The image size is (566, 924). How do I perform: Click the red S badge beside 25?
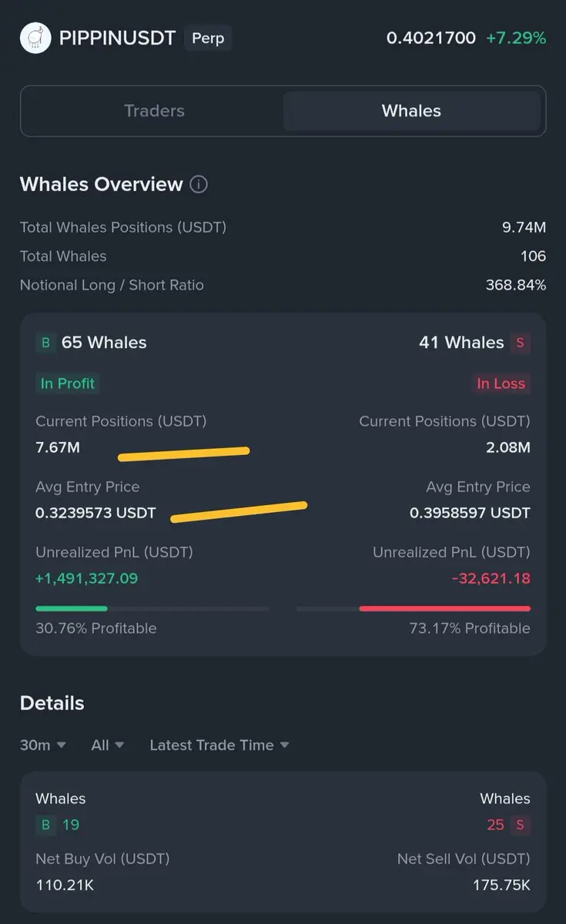[520, 825]
